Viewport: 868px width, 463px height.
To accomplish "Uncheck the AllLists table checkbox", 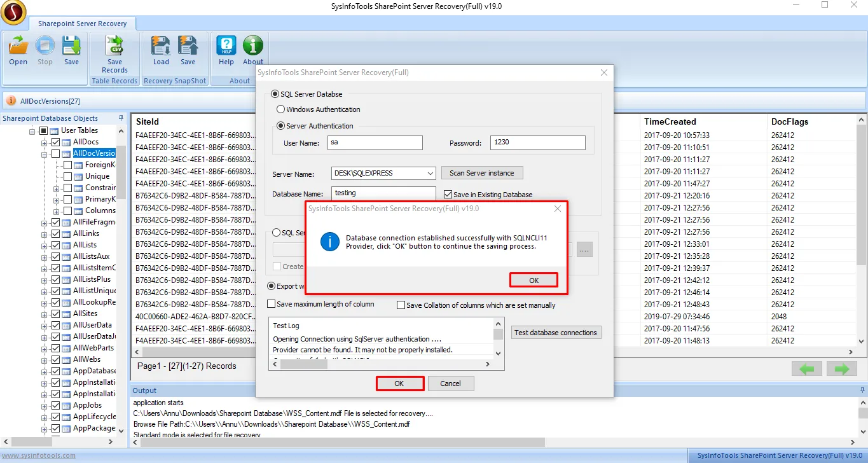I will coord(55,245).
